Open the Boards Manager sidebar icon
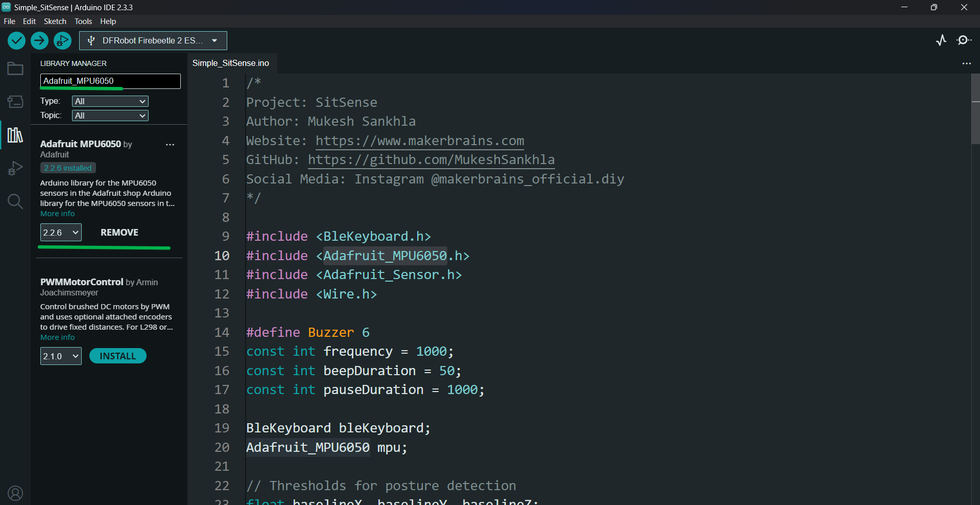Screen dimensions: 980x505 15,102
